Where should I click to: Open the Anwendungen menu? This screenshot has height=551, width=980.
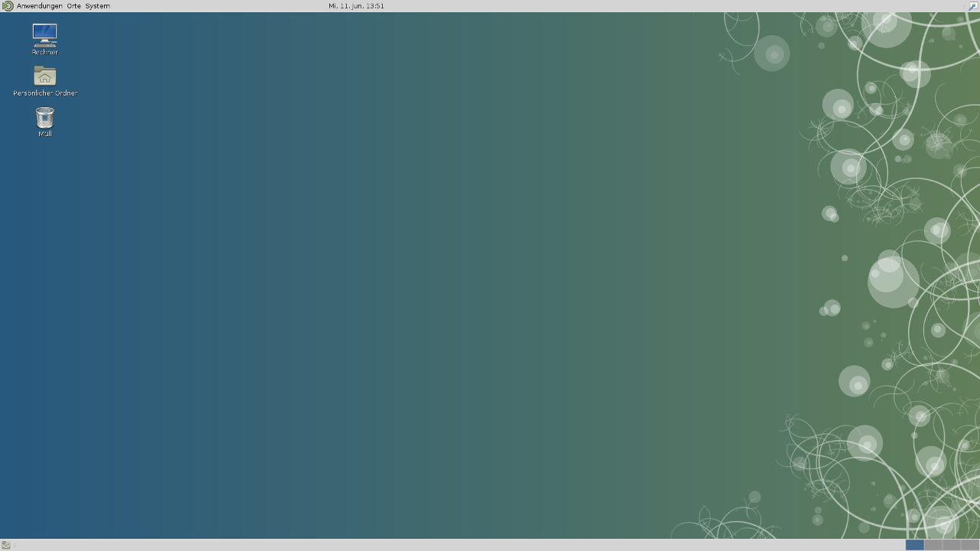pyautogui.click(x=40, y=6)
